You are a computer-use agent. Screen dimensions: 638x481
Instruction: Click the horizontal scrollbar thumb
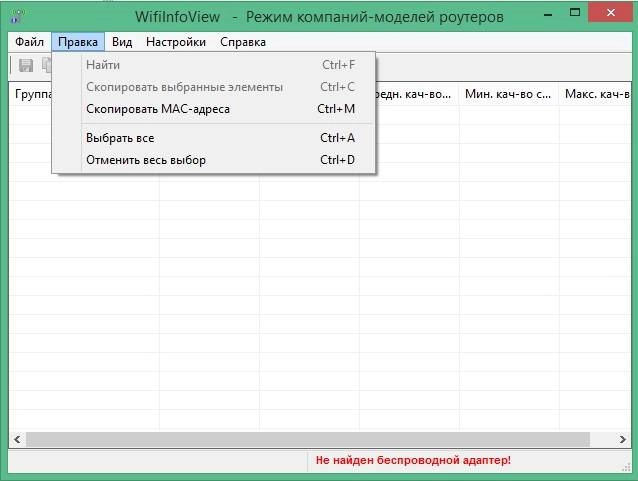308,439
